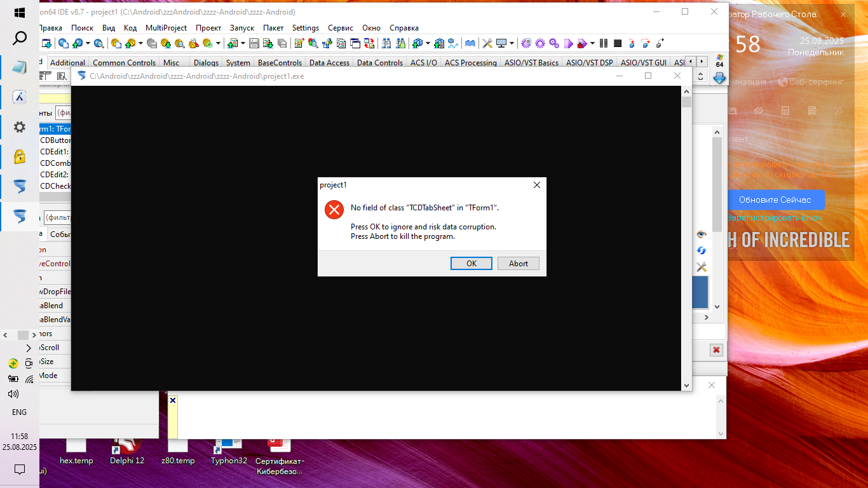
Task: Click the red X button in the messages panel
Action: tap(716, 350)
